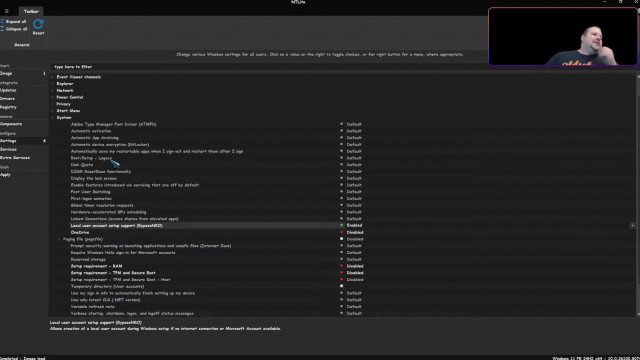Click Collapse all in the toolbar
This screenshot has height=360, width=640.
tap(14, 29)
